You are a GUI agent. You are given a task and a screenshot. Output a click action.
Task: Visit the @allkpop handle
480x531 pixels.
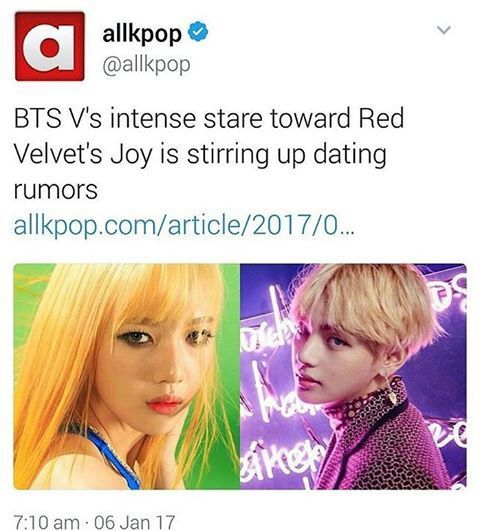pyautogui.click(x=146, y=64)
